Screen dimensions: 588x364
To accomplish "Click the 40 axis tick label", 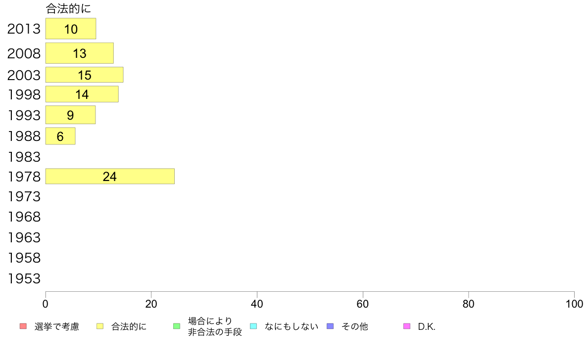I will [x=257, y=304].
